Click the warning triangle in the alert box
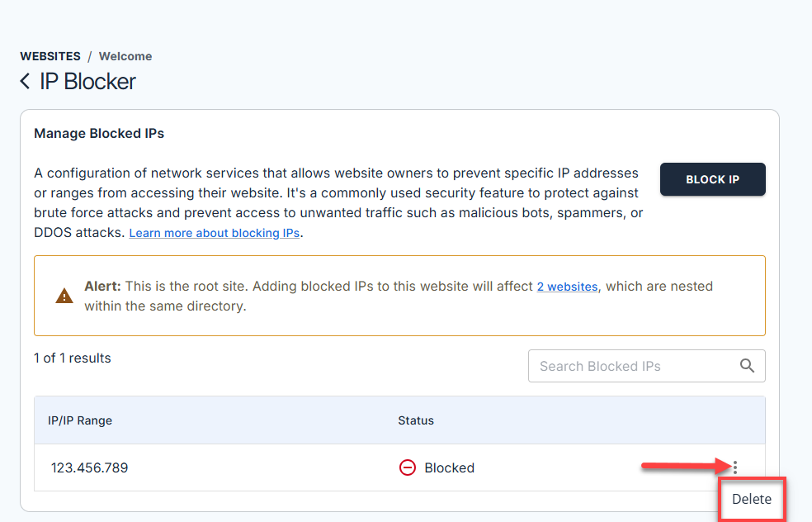The image size is (812, 522). click(x=64, y=295)
